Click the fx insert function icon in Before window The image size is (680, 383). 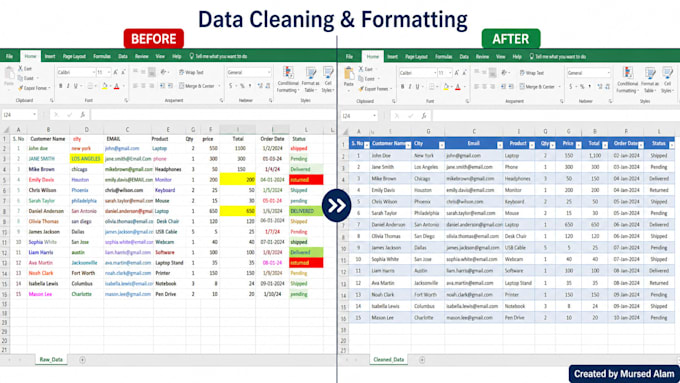click(82, 115)
